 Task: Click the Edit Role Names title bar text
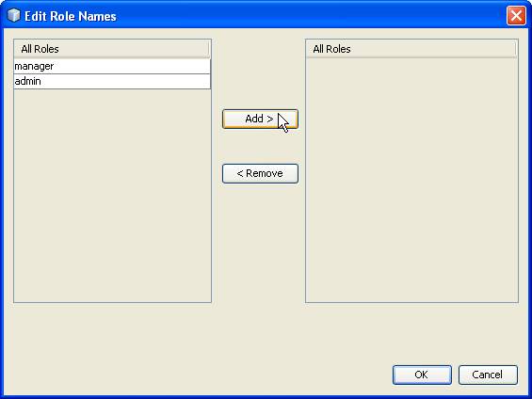[71, 16]
